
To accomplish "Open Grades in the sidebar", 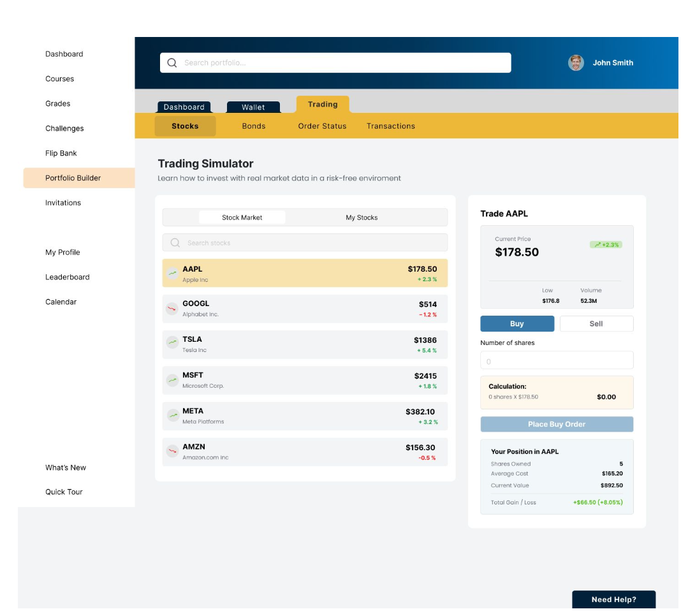I will click(58, 104).
